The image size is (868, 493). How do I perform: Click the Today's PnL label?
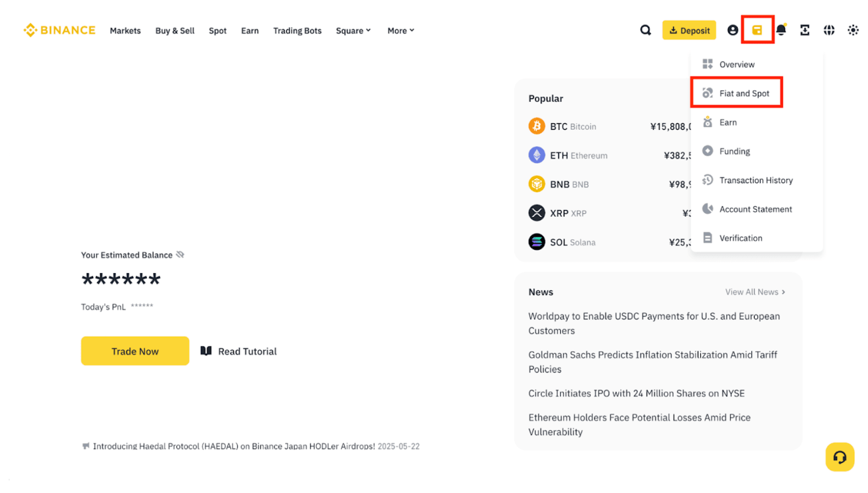coord(103,307)
